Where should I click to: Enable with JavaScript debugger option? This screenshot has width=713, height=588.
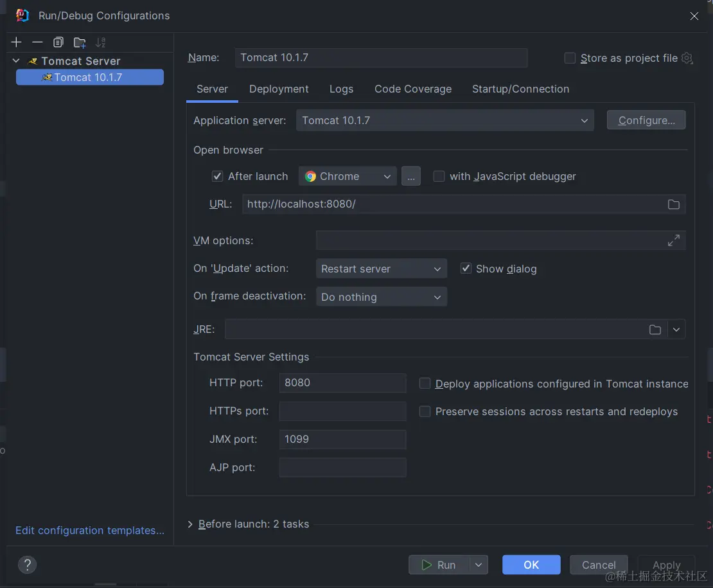point(439,177)
